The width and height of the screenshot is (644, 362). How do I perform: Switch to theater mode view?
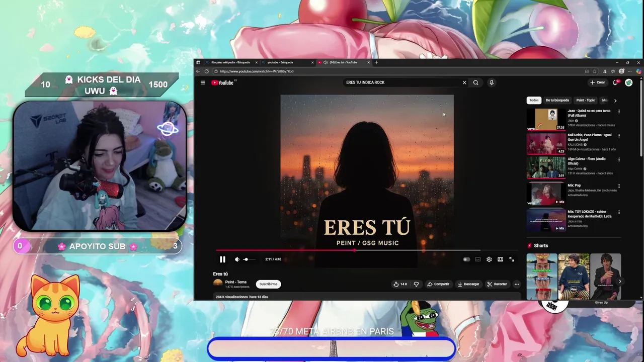[500, 259]
